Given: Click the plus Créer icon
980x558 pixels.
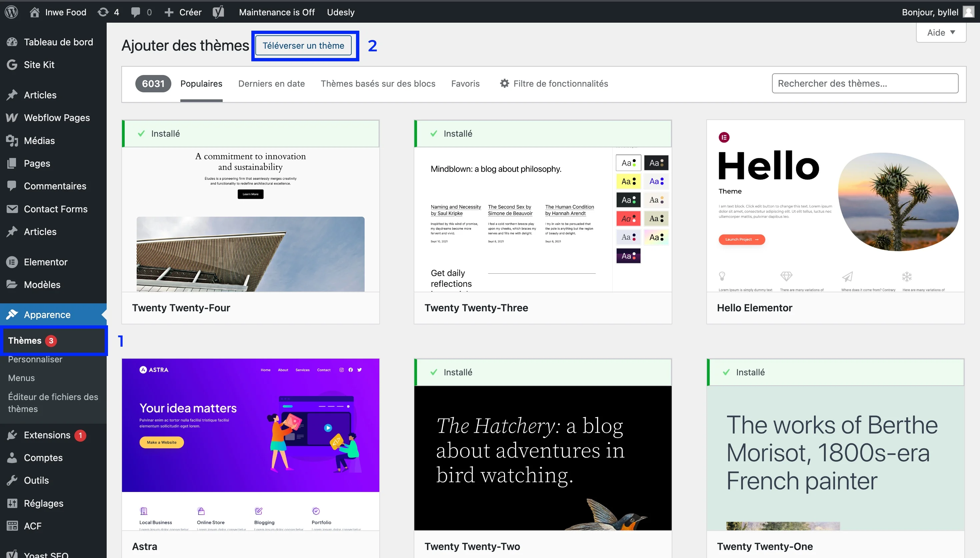Looking at the screenshot, I should 169,12.
